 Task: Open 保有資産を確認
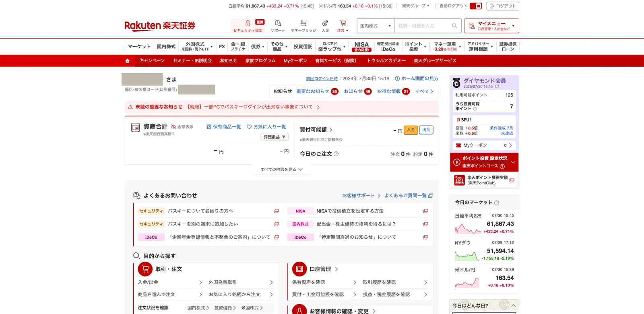324,283
